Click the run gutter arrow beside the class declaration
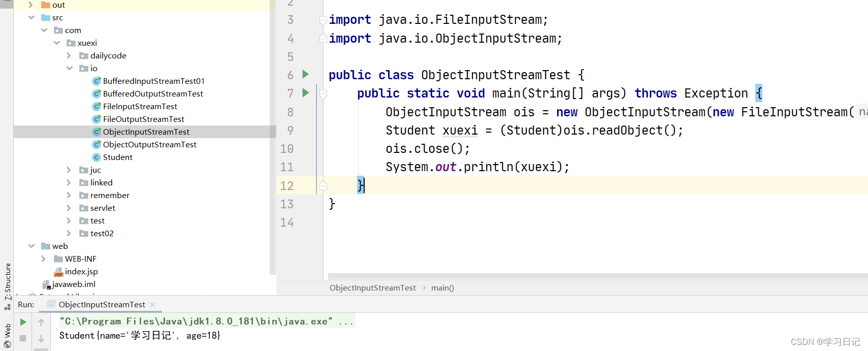 point(305,74)
